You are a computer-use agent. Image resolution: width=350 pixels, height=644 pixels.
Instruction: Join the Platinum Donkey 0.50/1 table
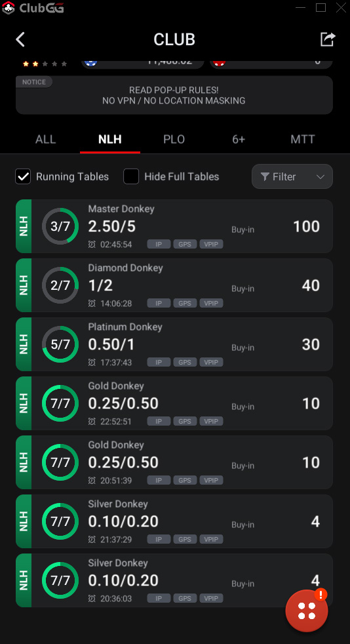(x=174, y=344)
